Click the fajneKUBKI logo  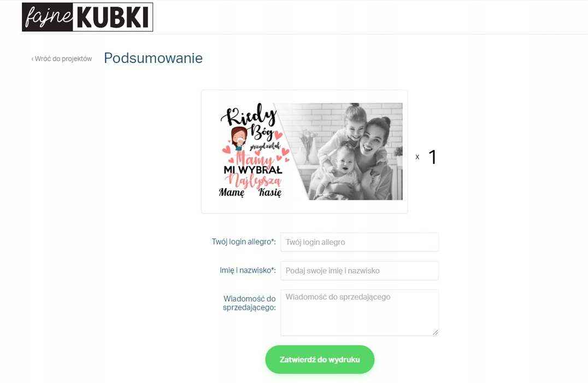pos(87,17)
